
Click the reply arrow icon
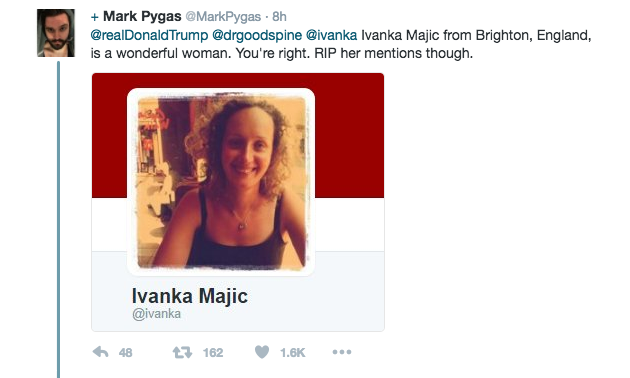coord(100,352)
